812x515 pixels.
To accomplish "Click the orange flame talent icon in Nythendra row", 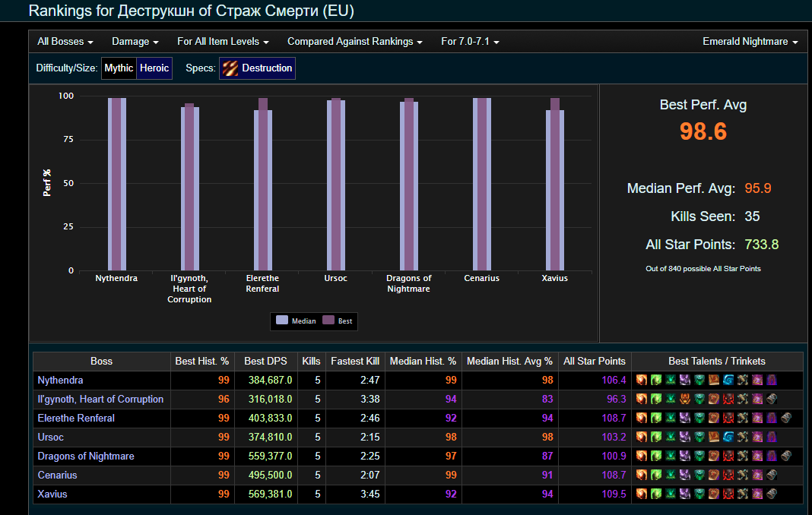I will 642,380.
